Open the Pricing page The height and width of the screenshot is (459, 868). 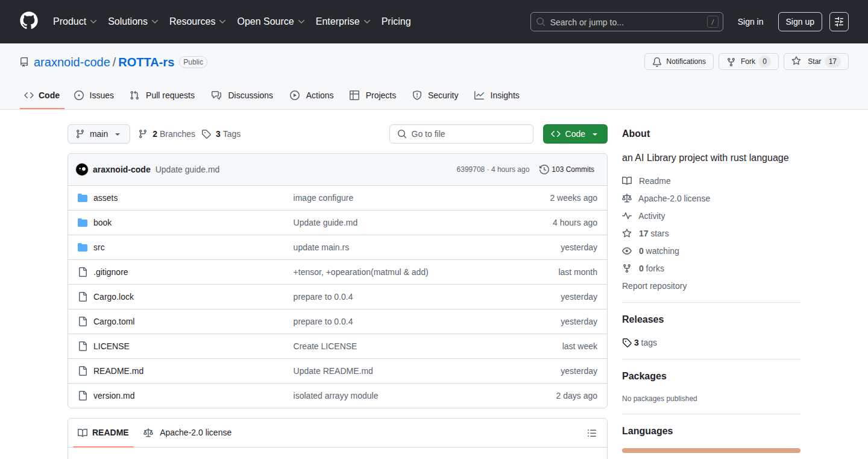396,21
